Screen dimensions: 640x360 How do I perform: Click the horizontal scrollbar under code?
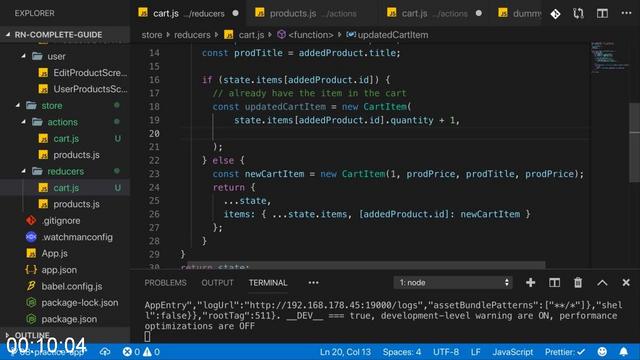[366, 265]
